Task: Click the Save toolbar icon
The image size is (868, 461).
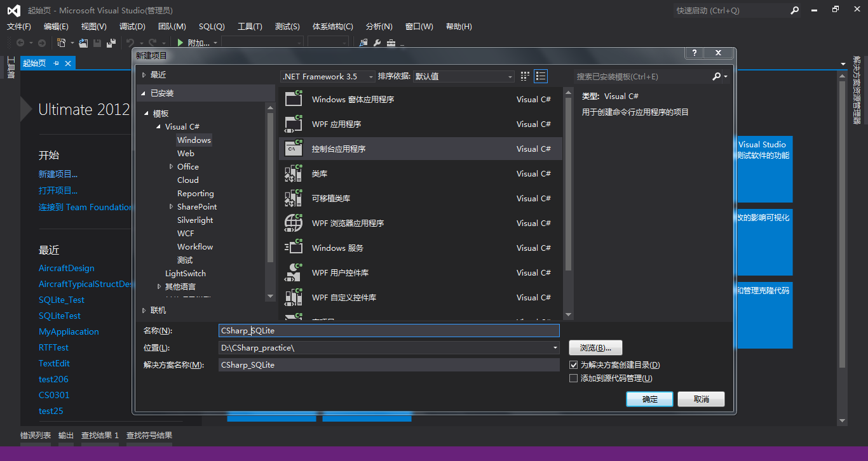Action: tap(97, 43)
